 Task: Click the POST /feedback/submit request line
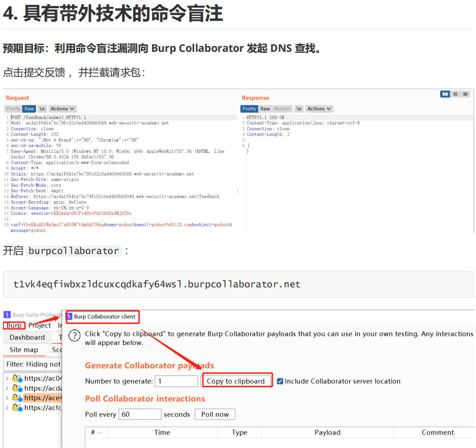(48, 118)
